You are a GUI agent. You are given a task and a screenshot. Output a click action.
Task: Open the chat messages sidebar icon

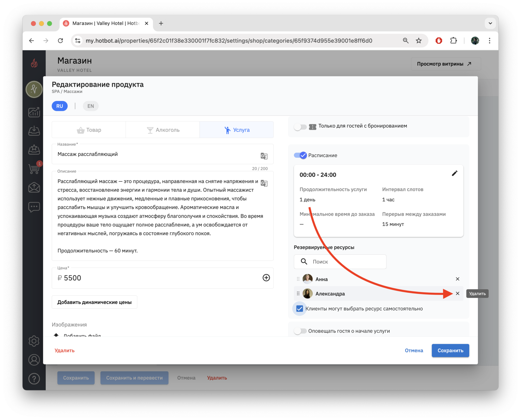tap(34, 207)
